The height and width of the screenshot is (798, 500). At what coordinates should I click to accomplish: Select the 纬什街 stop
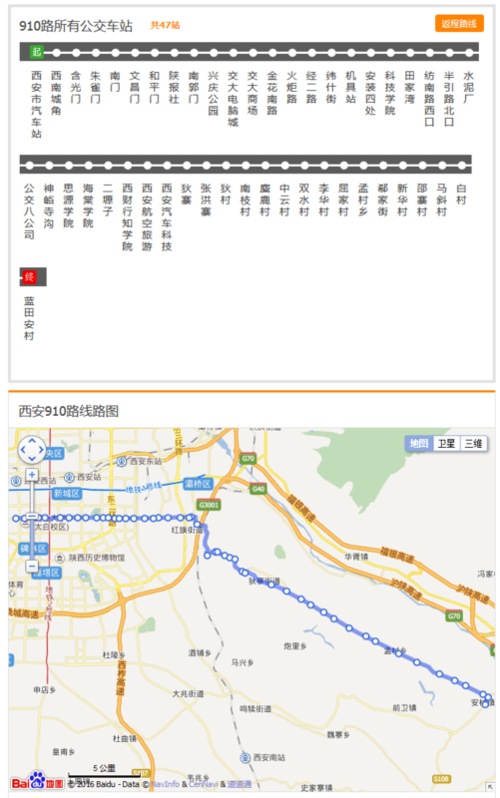(331, 87)
